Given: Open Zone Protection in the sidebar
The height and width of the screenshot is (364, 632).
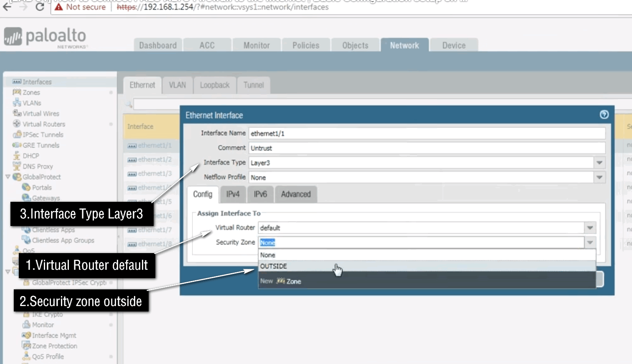Looking at the screenshot, I should (55, 346).
